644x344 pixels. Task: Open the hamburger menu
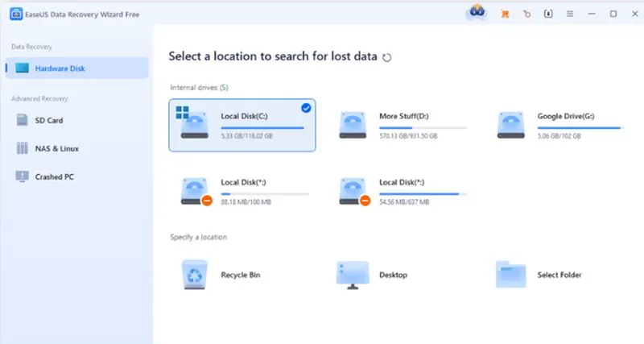click(570, 14)
